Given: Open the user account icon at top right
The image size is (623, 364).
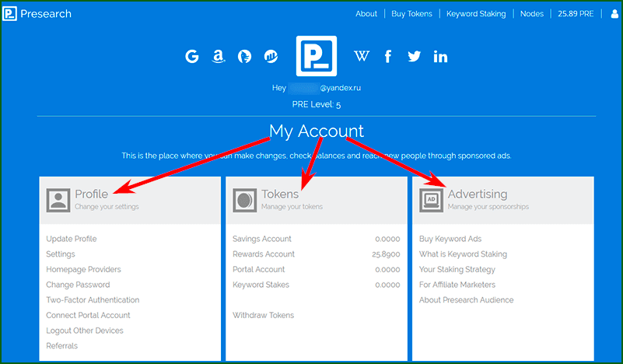Looking at the screenshot, I should [614, 14].
